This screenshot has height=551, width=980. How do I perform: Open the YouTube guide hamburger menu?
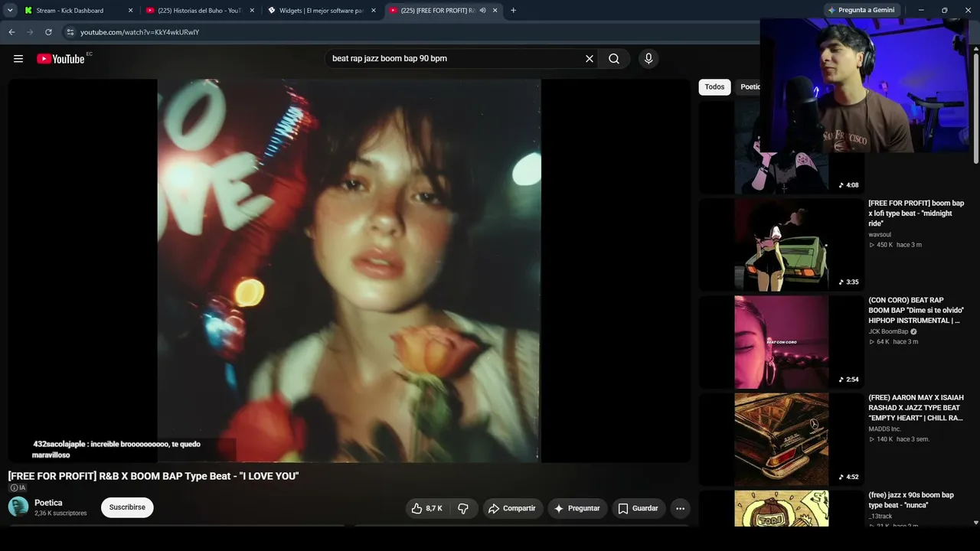18,59
